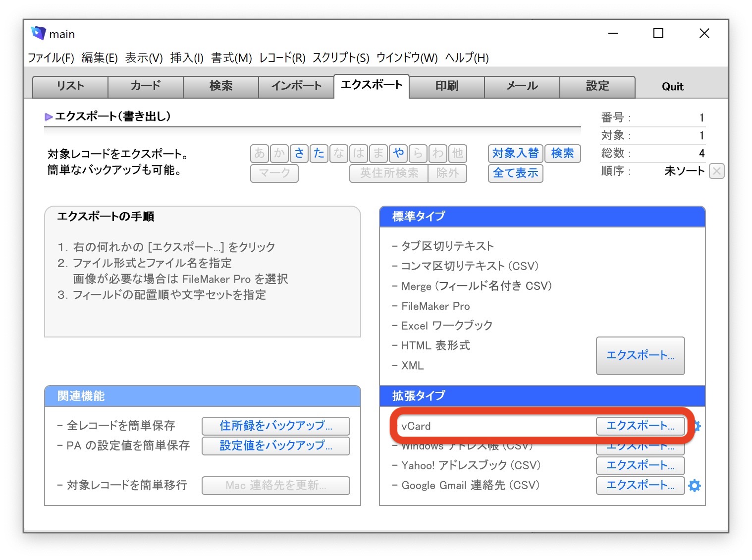Click the 全て表示 button
752x560 pixels.
tap(515, 173)
